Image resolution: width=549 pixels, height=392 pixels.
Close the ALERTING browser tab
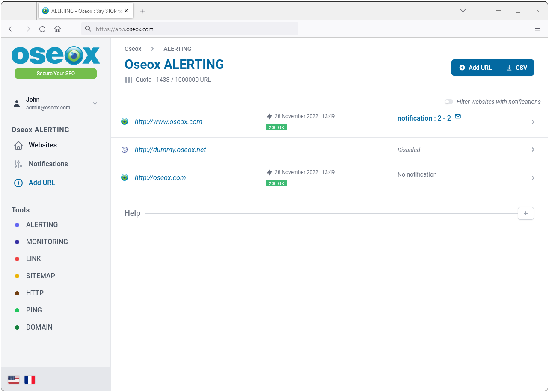126,11
